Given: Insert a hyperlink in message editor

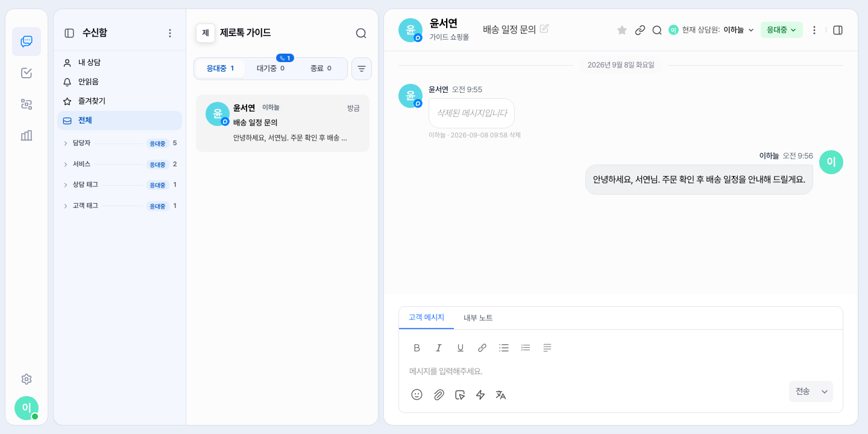Looking at the screenshot, I should click(x=482, y=348).
